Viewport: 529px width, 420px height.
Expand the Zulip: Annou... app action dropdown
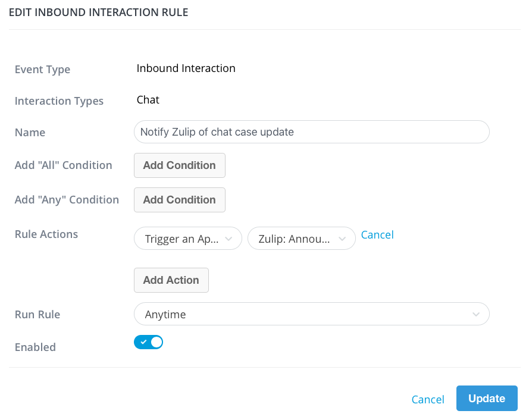click(x=302, y=239)
